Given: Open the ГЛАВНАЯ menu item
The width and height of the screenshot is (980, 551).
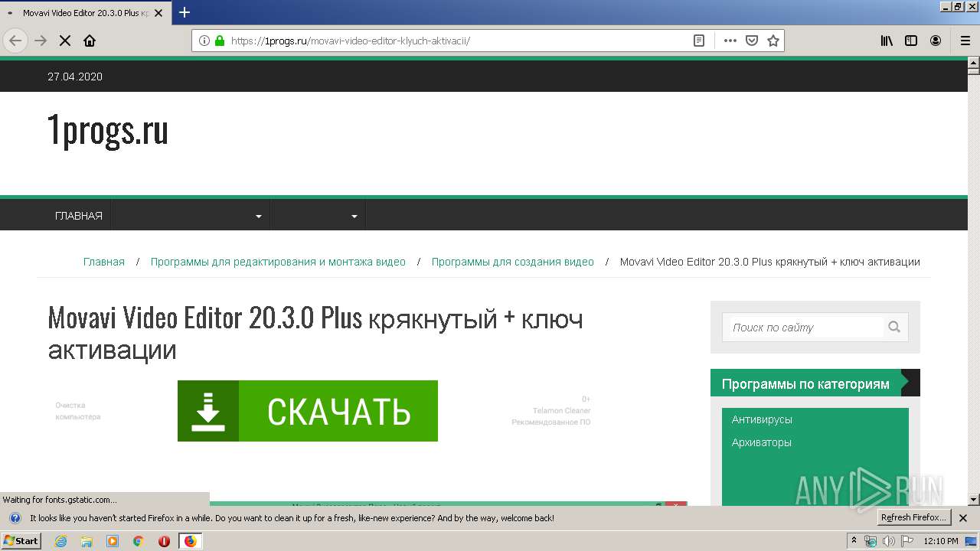Looking at the screenshot, I should pyautogui.click(x=79, y=216).
